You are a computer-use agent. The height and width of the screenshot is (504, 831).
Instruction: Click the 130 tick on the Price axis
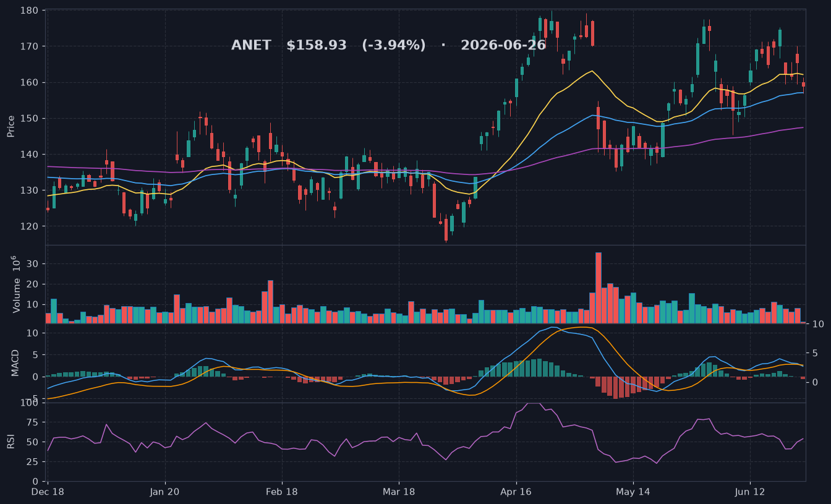click(30, 190)
